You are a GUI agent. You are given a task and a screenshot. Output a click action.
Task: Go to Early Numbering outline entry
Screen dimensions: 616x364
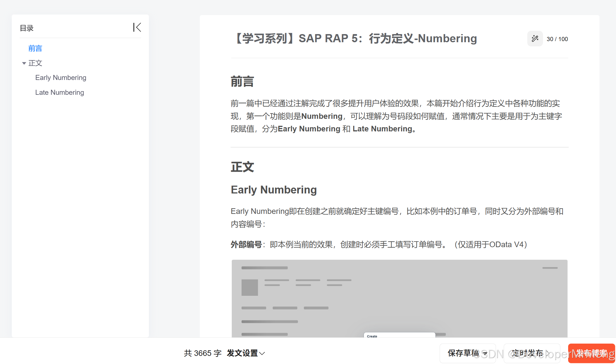61,78
